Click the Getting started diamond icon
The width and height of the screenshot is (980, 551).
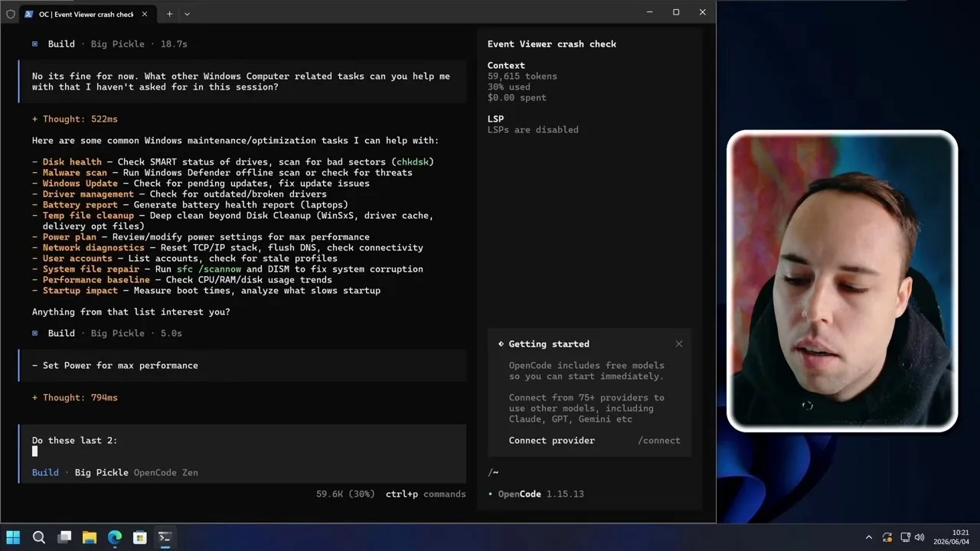[501, 344]
